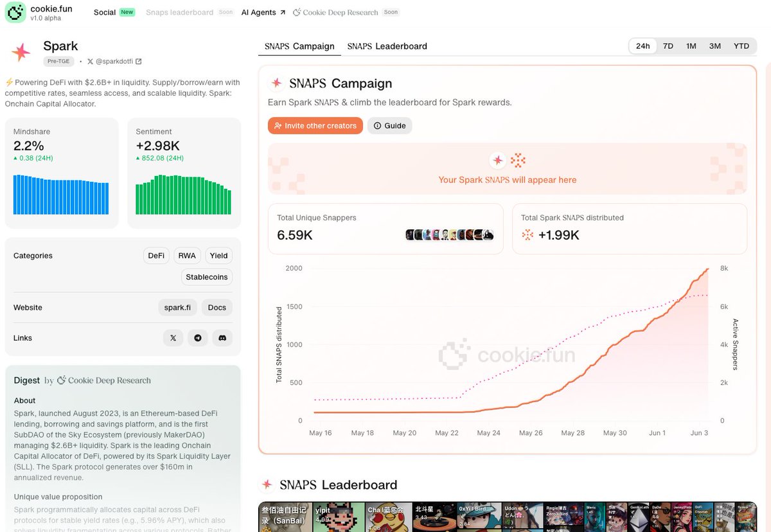Click the blue Mindshare bar chart
The image size is (771, 532).
(x=61, y=194)
